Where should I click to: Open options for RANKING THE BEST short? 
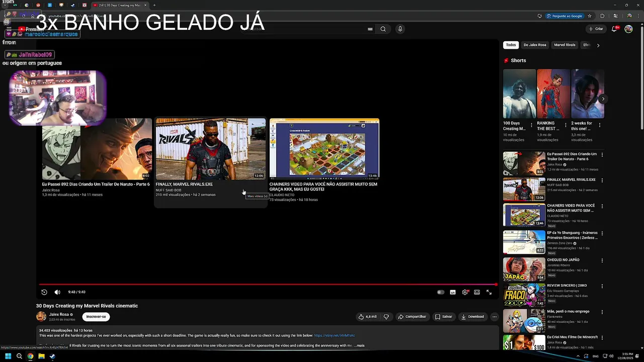click(x=566, y=125)
